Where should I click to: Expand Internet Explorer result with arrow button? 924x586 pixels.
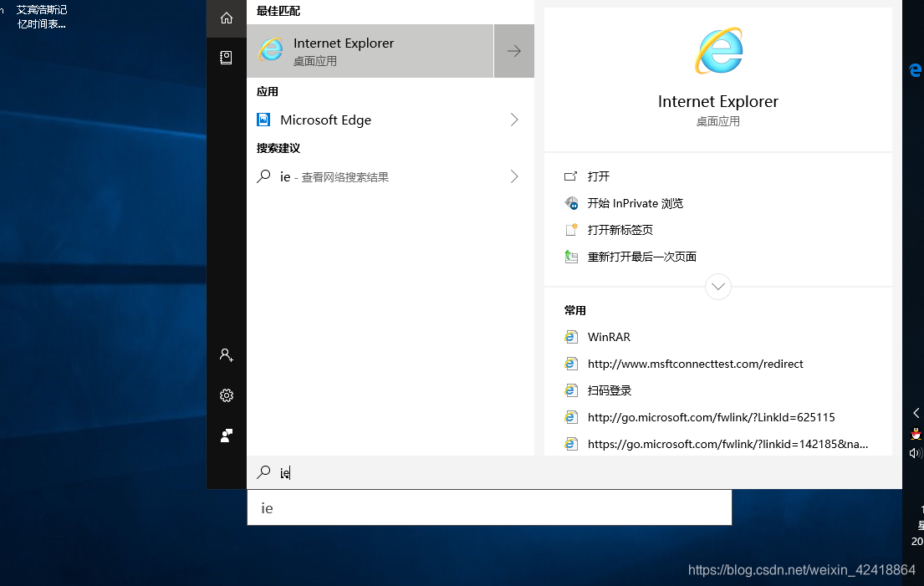click(514, 51)
